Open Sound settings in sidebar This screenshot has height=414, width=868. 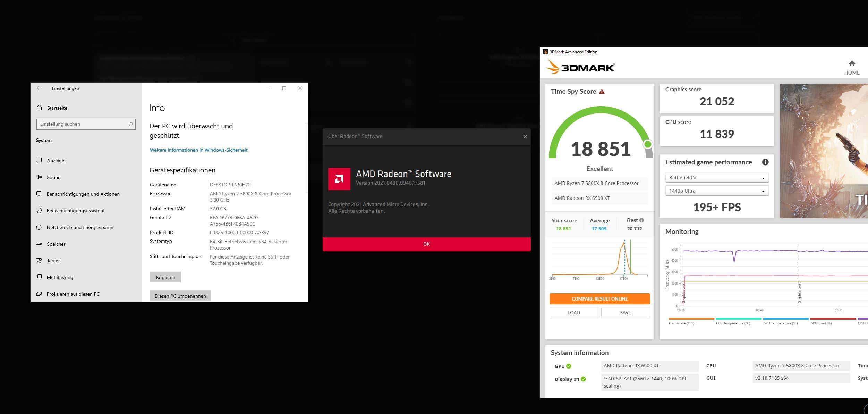coord(53,177)
